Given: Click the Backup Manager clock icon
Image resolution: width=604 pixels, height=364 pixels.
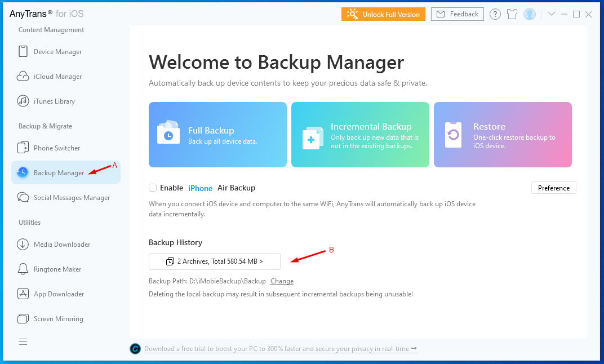Looking at the screenshot, I should coord(23,172).
